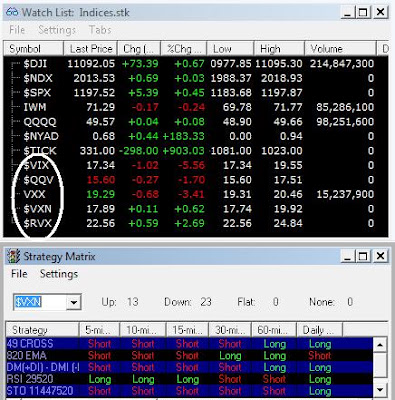Viewport: 395px width, 400px height.
Task: Click the 820 EMA 30-min Long cell
Action: (230, 356)
